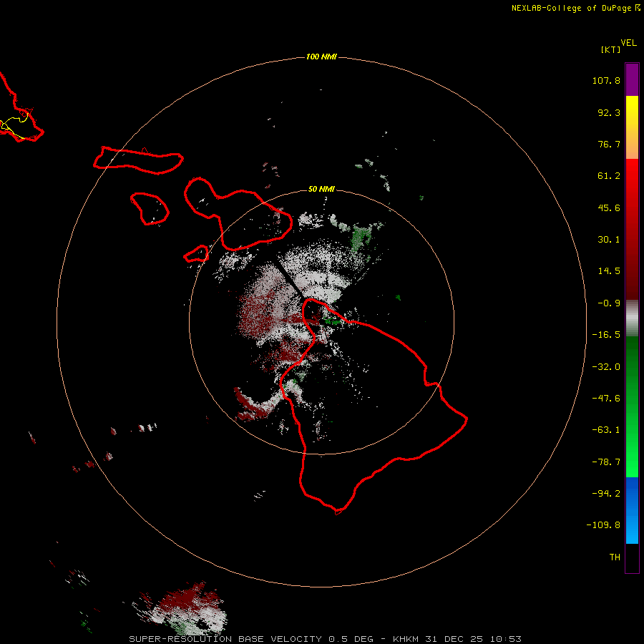This screenshot has width=644, height=644.
Task: Click the -32.0 legend value
Action: click(x=606, y=367)
